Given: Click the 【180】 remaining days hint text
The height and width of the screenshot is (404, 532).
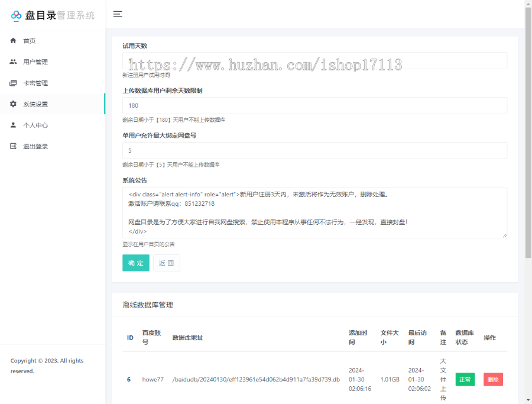Looking at the screenshot, I should pyautogui.click(x=174, y=120).
